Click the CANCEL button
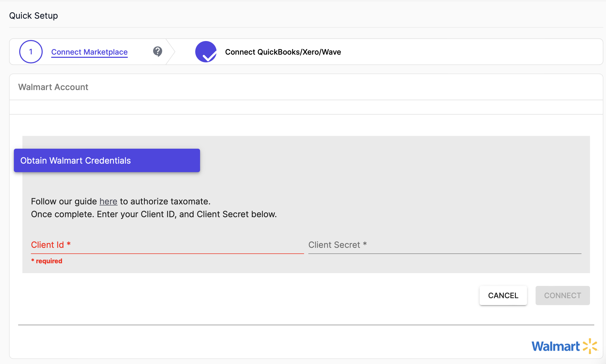The image size is (606, 364). 503,296
